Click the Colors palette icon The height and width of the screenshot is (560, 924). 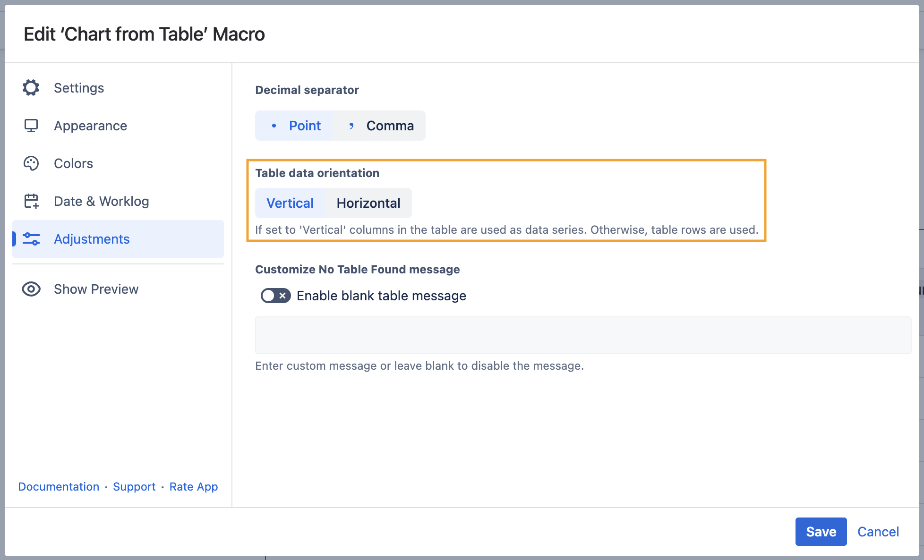click(31, 163)
